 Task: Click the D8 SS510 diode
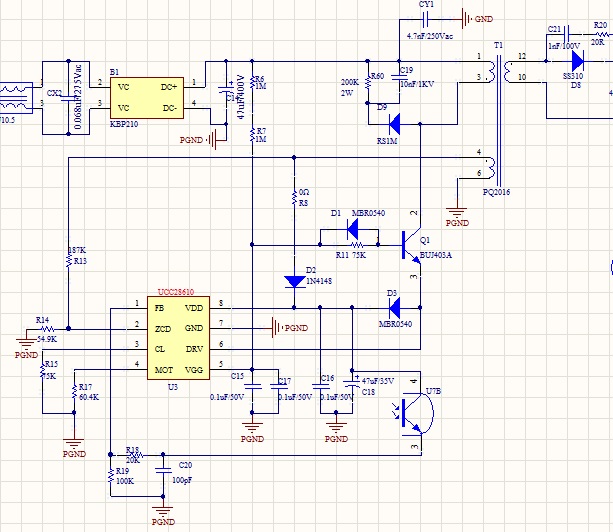[577, 60]
